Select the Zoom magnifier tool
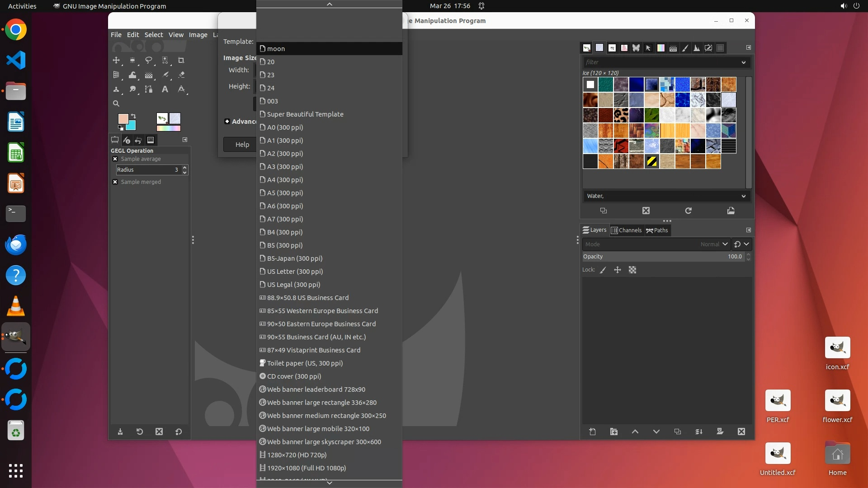868x488 pixels. coord(116,104)
